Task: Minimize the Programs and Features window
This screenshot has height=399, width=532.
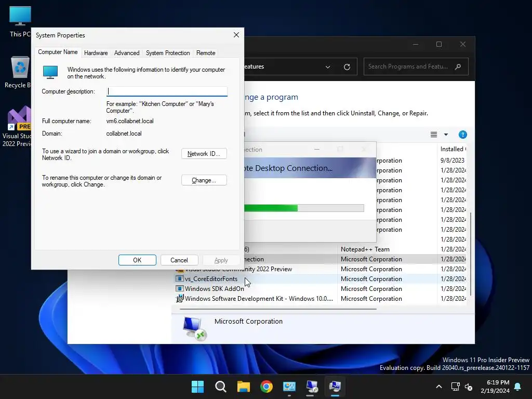Action: coord(415,45)
